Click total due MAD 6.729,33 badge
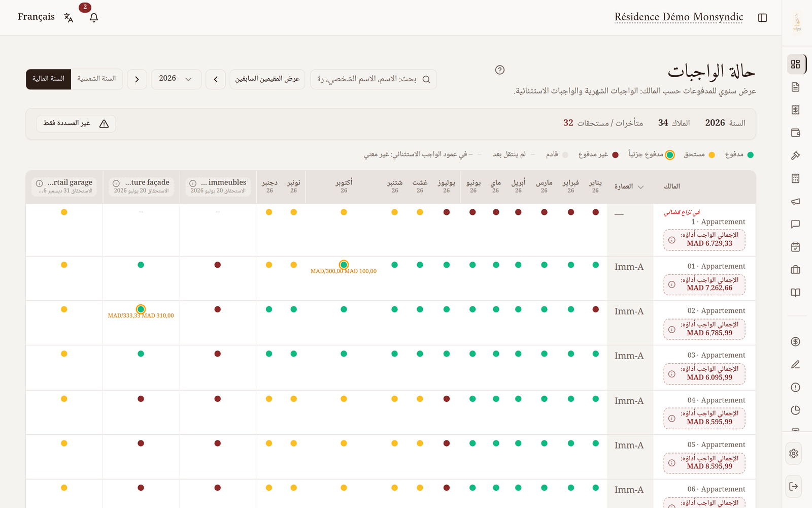This screenshot has height=508, width=812. tap(704, 240)
